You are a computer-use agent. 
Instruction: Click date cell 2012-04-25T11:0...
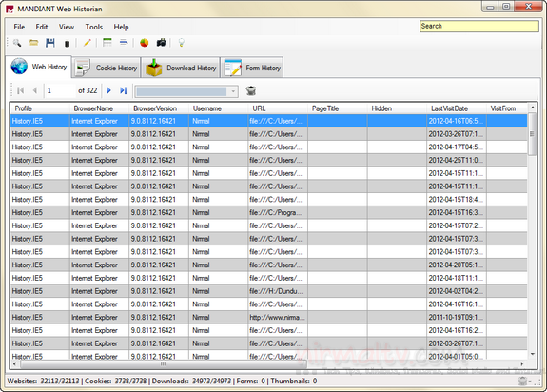457,161
